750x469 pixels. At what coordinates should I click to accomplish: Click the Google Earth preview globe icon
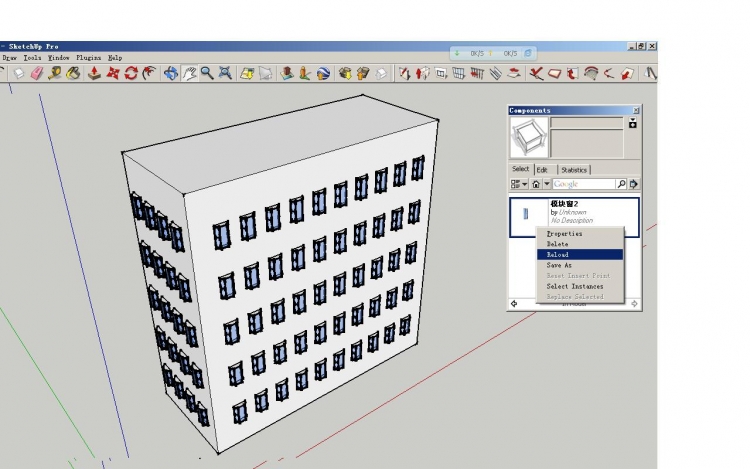[x=323, y=73]
